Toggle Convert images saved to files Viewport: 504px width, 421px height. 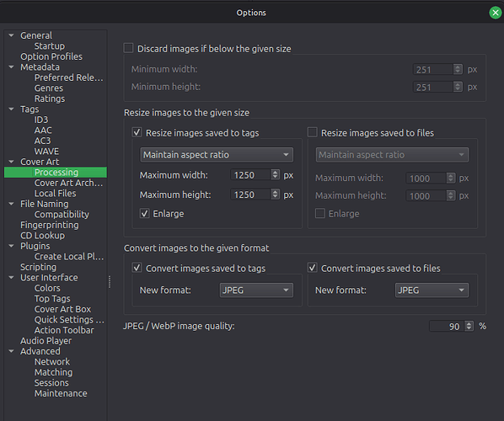[313, 268]
